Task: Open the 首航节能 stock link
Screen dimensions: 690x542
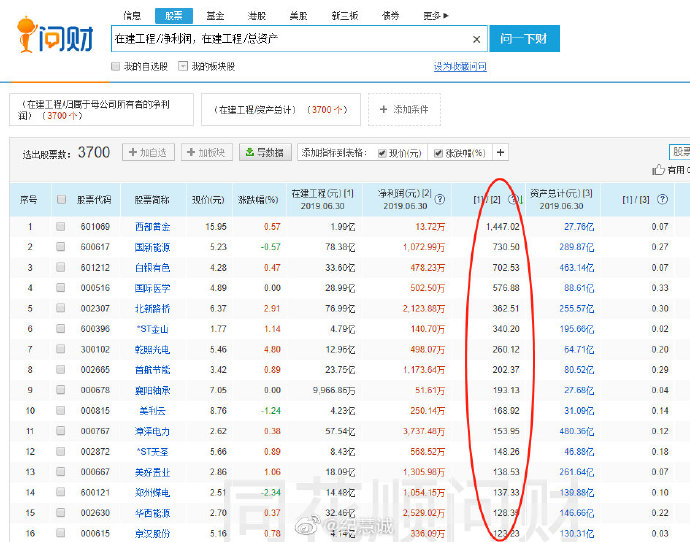Action: tap(152, 370)
